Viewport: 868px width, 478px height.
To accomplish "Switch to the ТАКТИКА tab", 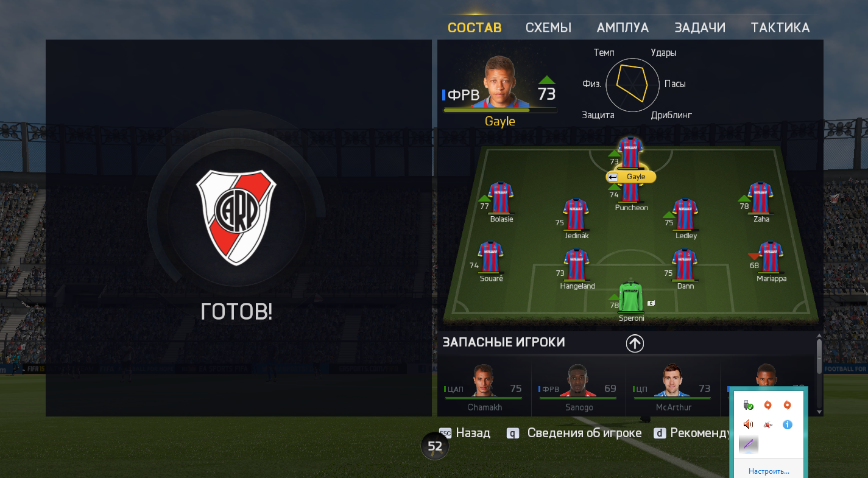I will point(780,27).
